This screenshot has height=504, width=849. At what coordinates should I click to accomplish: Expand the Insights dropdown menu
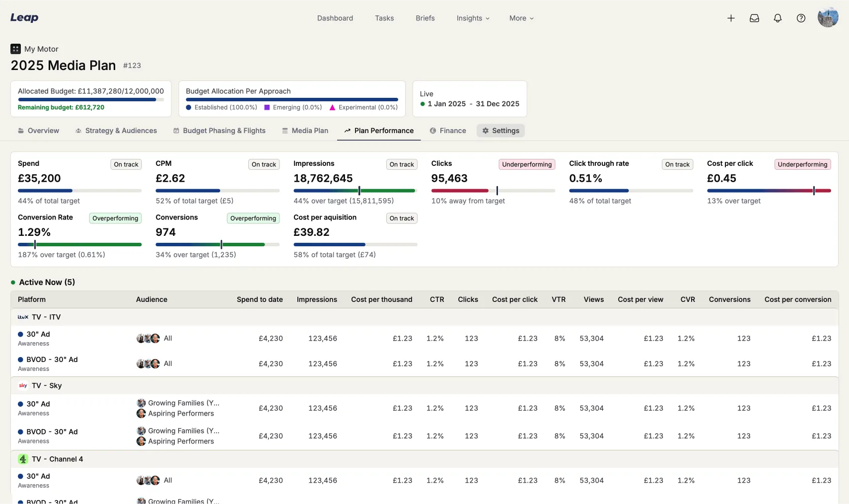(473, 18)
